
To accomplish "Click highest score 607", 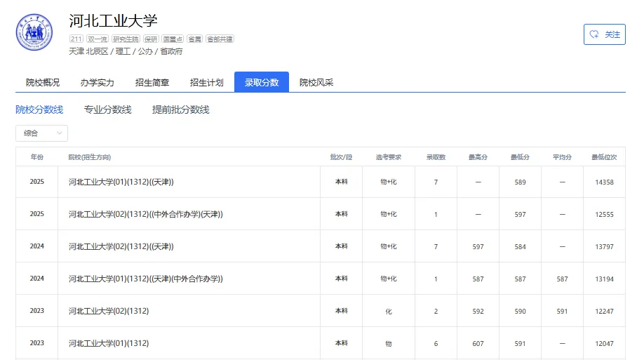I will [478, 344].
